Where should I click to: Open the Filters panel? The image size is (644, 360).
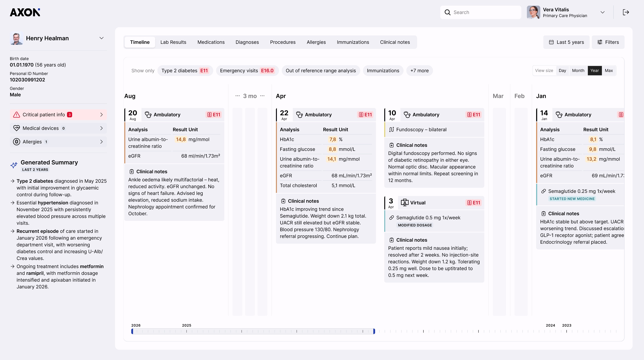pos(608,42)
